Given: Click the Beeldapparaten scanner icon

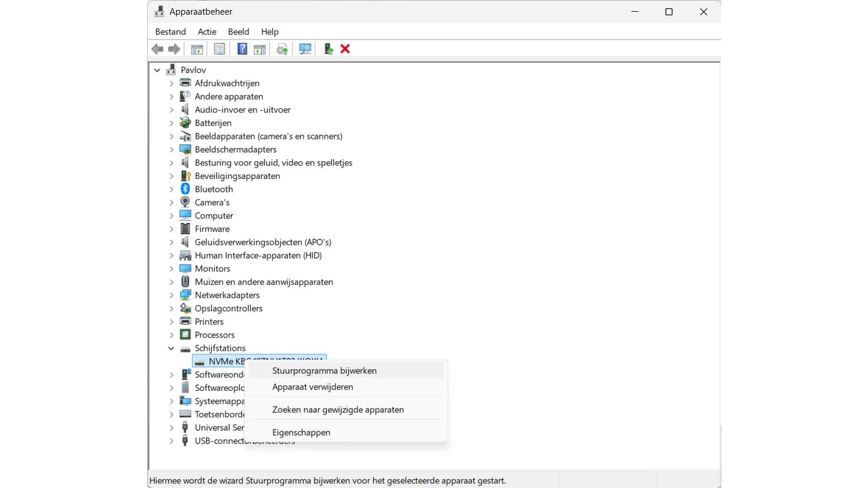Looking at the screenshot, I should 185,136.
